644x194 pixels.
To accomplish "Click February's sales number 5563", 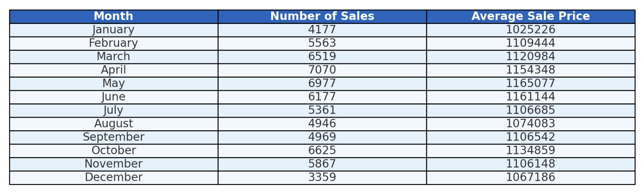I will click(x=322, y=43).
